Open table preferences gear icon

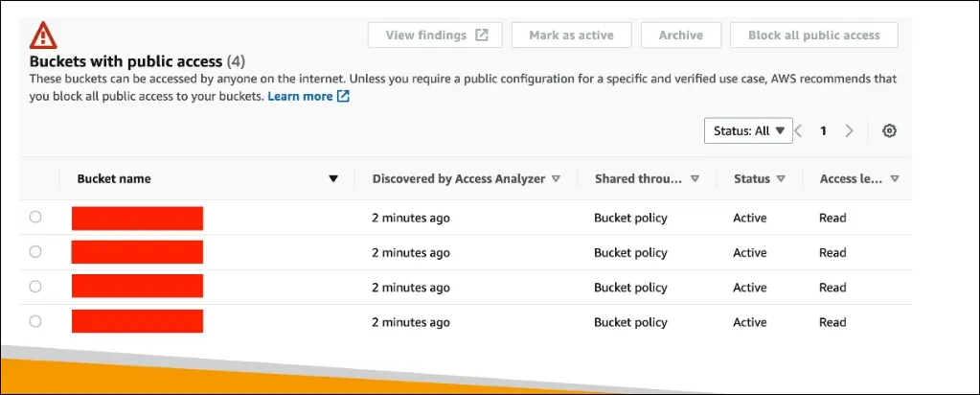click(x=889, y=131)
